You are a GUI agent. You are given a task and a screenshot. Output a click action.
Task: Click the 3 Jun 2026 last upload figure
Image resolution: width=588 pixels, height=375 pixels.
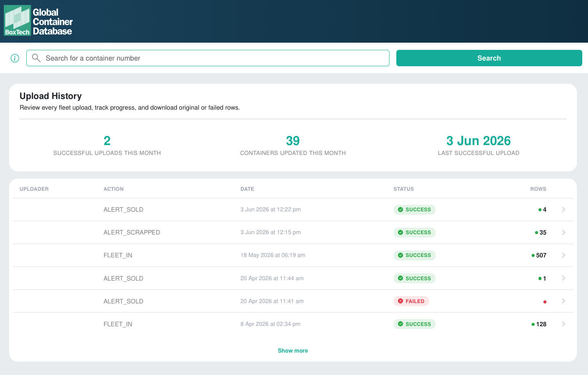478,141
